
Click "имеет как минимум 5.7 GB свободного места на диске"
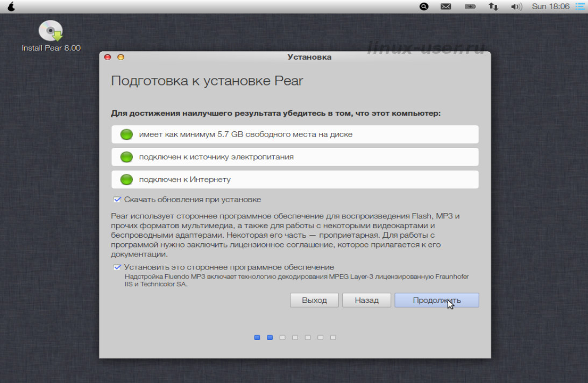[x=246, y=134]
